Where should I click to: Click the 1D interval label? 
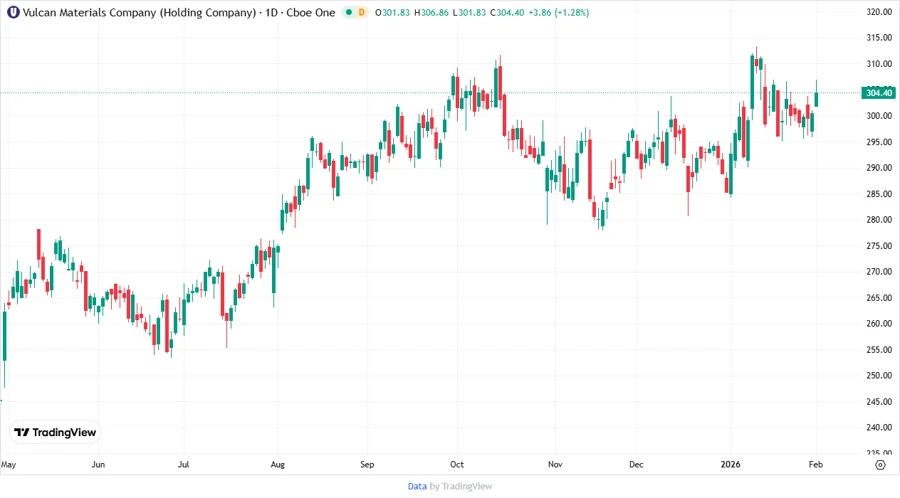tap(271, 12)
